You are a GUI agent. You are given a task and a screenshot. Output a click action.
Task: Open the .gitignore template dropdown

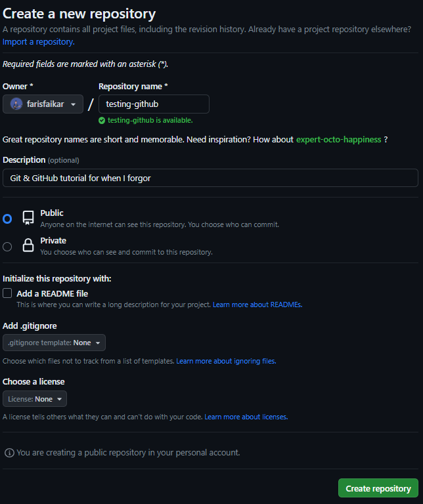point(54,343)
